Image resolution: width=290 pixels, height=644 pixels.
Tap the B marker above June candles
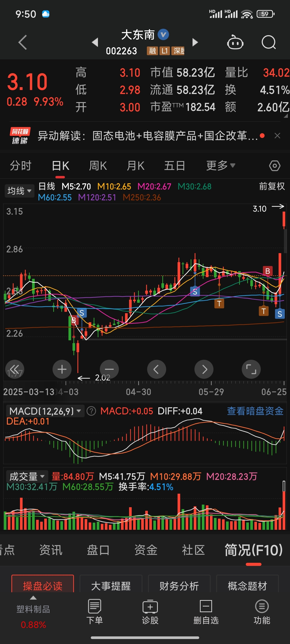pyautogui.click(x=267, y=271)
